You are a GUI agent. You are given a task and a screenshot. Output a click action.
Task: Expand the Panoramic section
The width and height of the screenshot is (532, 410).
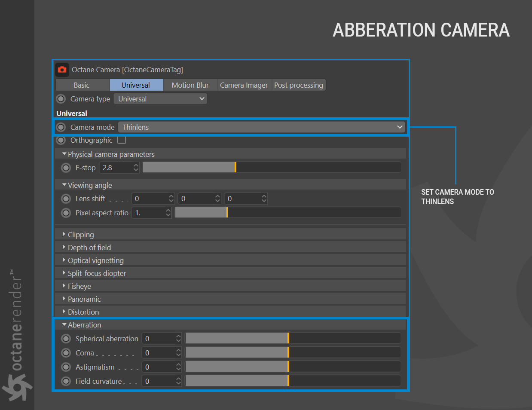[230, 299]
